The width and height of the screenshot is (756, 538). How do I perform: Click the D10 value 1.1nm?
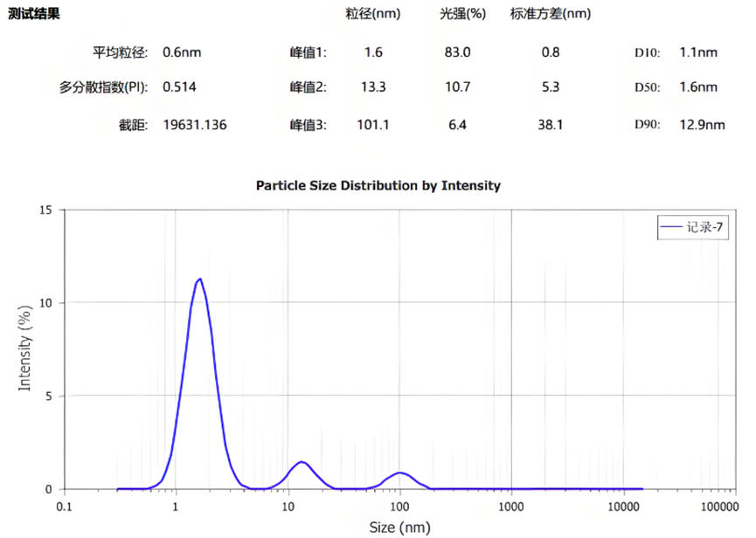[x=698, y=52]
